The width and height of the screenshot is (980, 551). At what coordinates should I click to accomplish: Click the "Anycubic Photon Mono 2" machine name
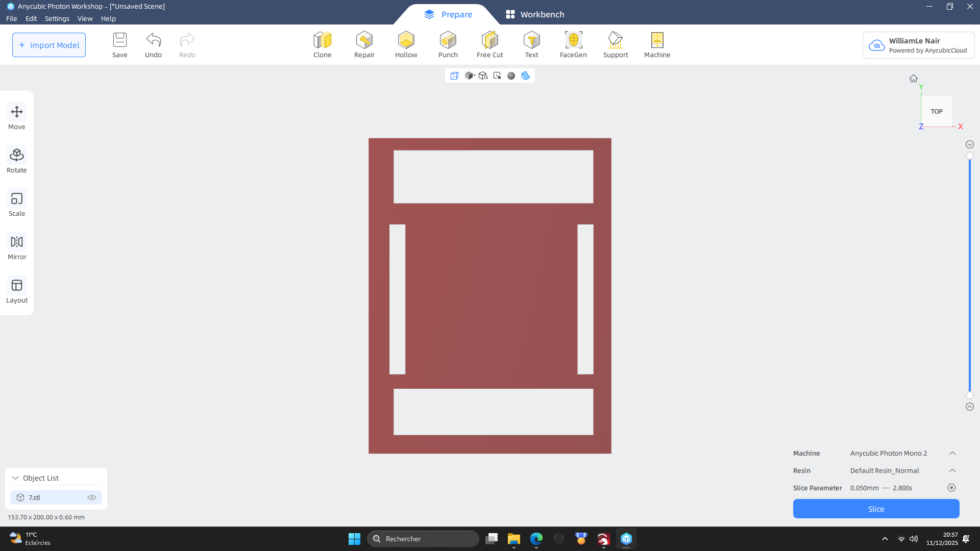click(x=889, y=453)
